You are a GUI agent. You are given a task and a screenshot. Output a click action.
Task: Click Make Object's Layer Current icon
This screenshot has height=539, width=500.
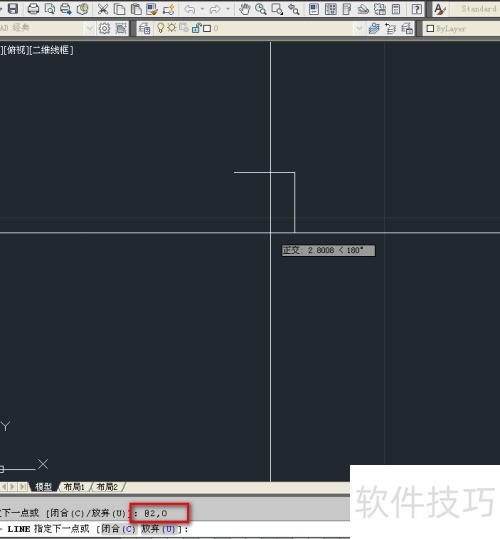tap(374, 29)
